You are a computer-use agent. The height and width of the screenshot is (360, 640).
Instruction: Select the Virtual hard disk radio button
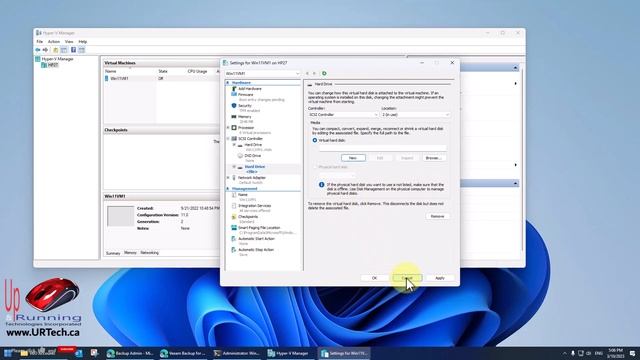(x=315, y=140)
